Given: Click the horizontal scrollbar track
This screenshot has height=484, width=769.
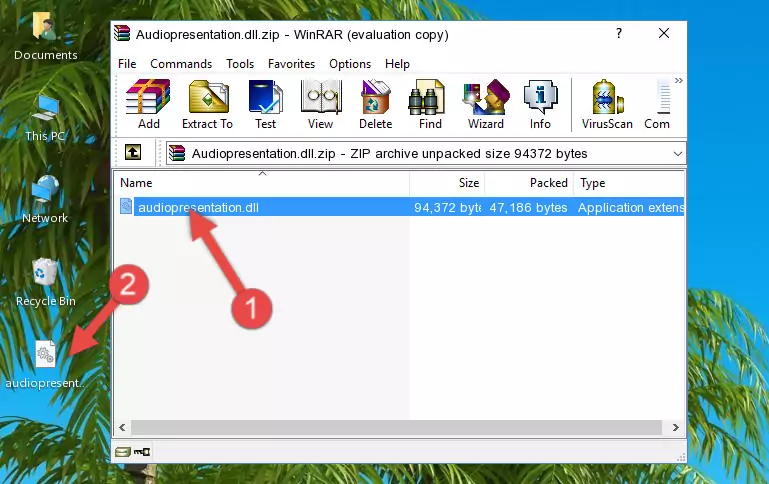Looking at the screenshot, I should pos(396,428).
